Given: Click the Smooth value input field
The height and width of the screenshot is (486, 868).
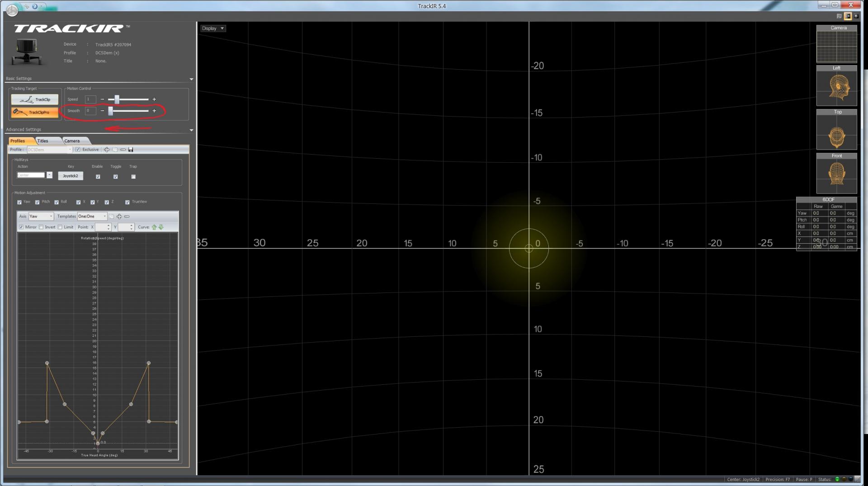Looking at the screenshot, I should pos(90,111).
